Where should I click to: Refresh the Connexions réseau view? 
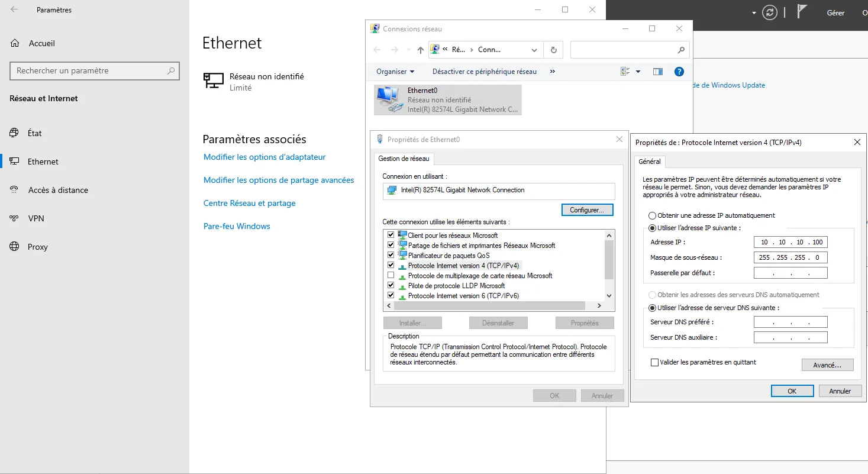coord(554,50)
